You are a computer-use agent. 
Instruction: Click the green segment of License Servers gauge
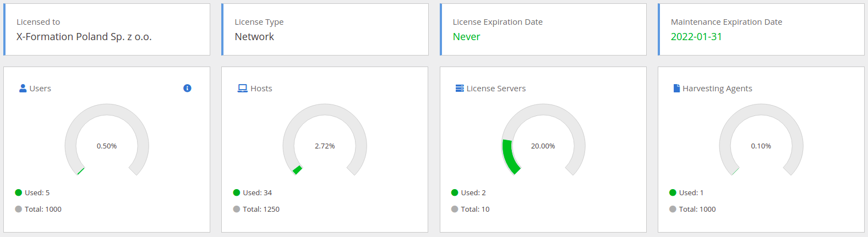509,157
